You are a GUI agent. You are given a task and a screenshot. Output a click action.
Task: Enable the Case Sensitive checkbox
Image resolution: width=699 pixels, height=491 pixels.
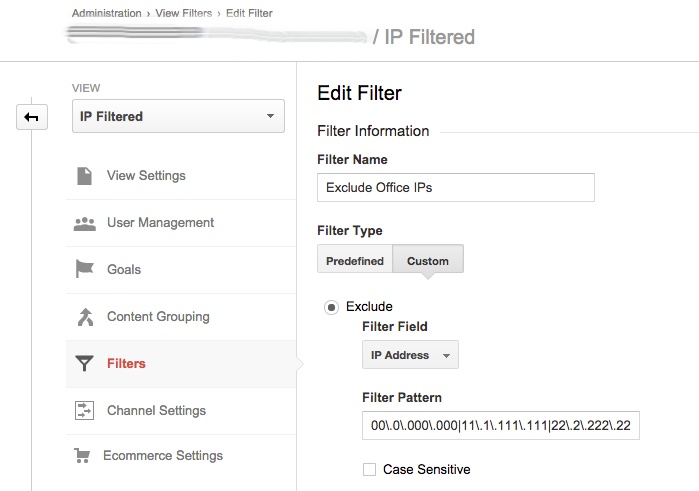pos(370,469)
